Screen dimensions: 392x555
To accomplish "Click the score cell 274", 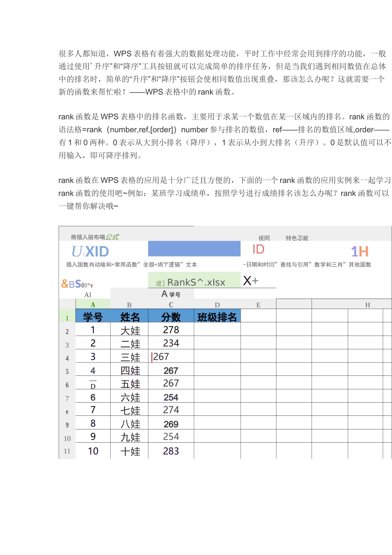I will (171, 410).
